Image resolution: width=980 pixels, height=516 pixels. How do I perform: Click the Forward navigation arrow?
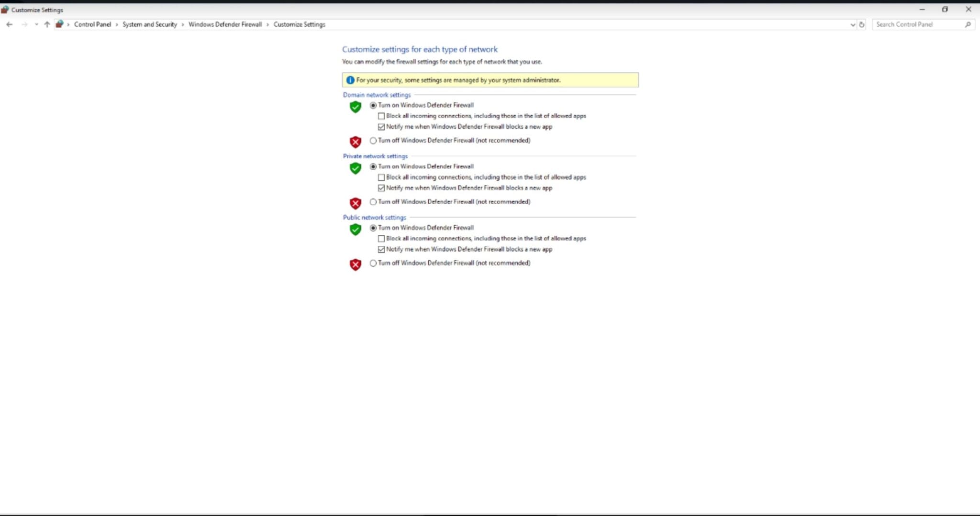[x=24, y=24]
